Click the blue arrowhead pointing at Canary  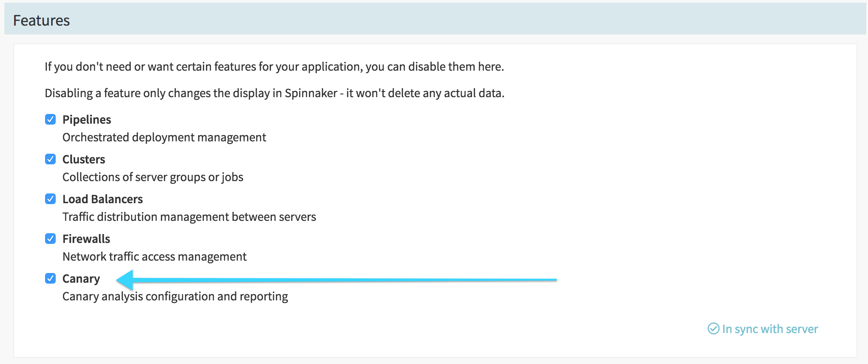pos(125,280)
